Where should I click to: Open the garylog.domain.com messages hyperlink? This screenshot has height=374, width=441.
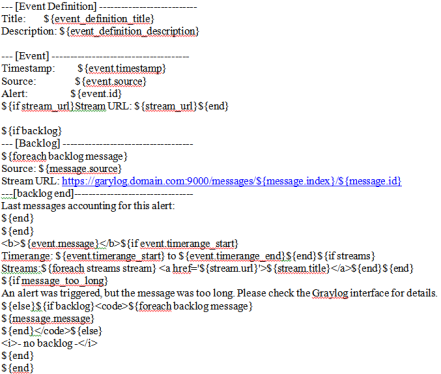(232, 181)
